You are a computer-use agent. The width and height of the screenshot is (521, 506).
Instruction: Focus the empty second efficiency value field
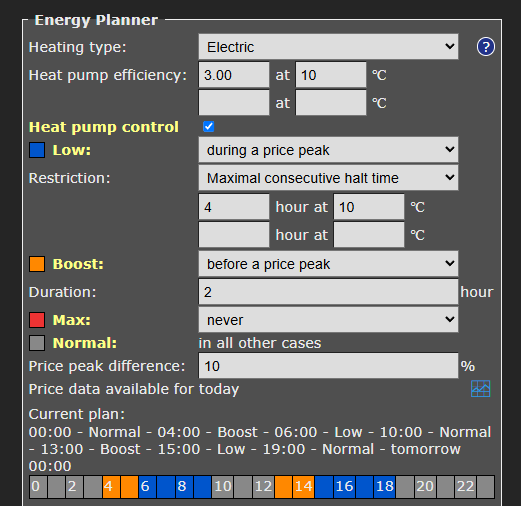pyautogui.click(x=234, y=103)
